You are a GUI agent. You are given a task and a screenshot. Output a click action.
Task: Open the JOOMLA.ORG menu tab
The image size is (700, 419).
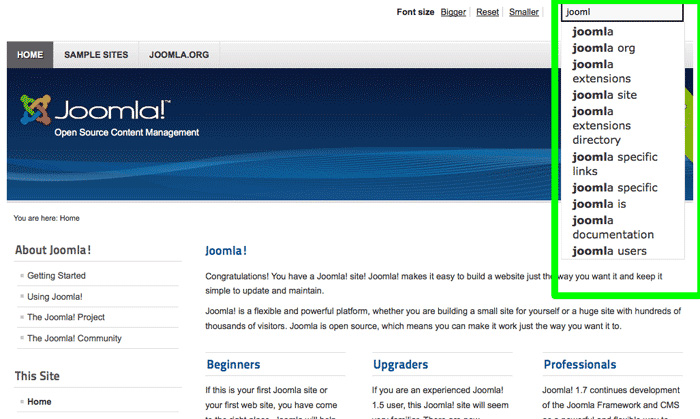pos(179,55)
